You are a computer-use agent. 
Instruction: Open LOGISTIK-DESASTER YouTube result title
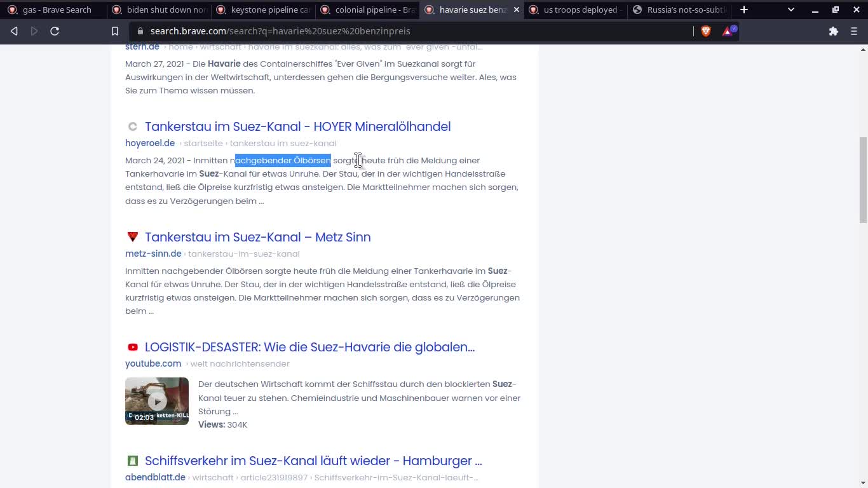309,347
